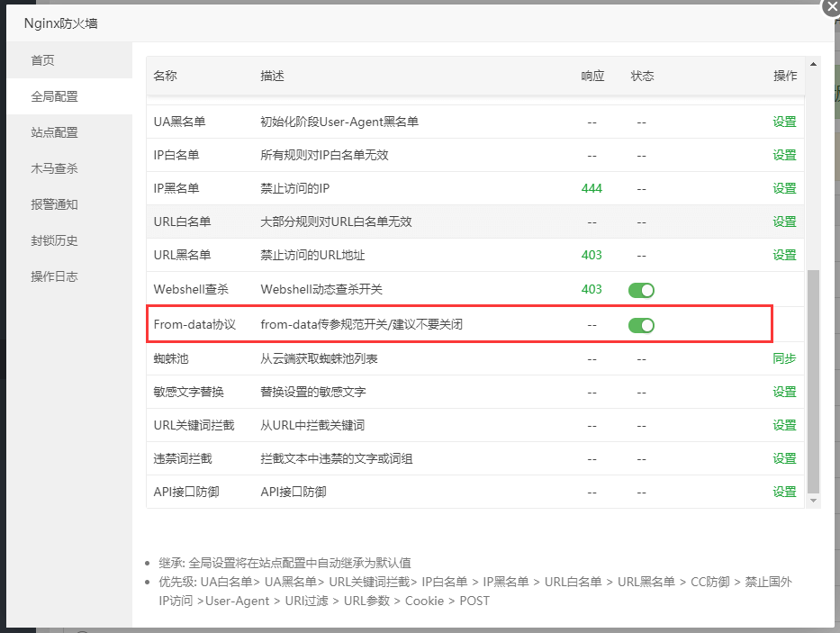View 封锁历史 tab
The height and width of the screenshot is (633, 840).
coord(69,240)
